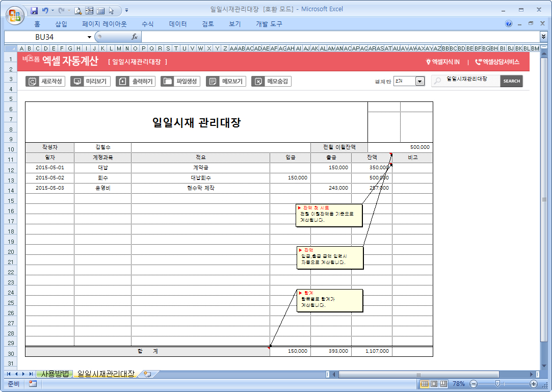552x392 pixels.
Task: Click the vertical scrollbar down arrow
Action: [x=544, y=365]
